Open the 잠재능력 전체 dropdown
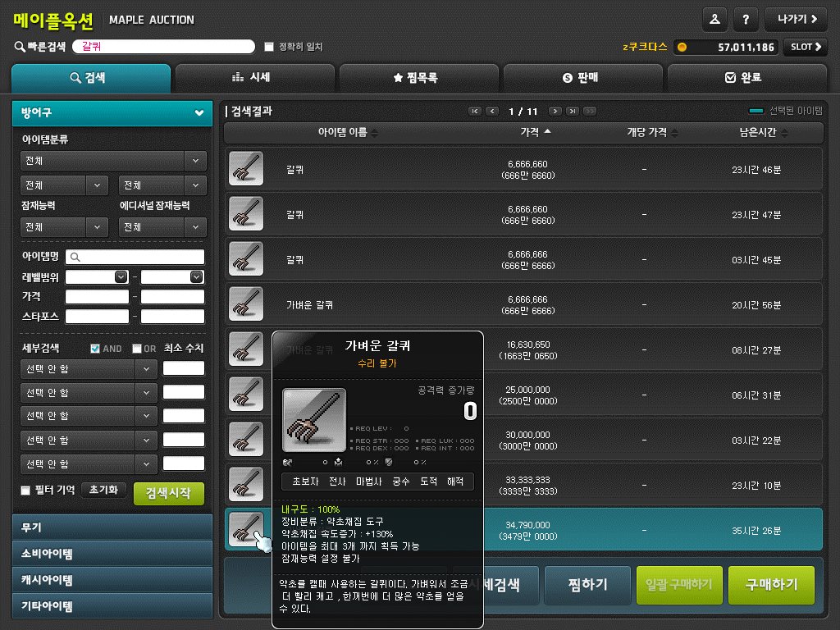 pyautogui.click(x=64, y=227)
